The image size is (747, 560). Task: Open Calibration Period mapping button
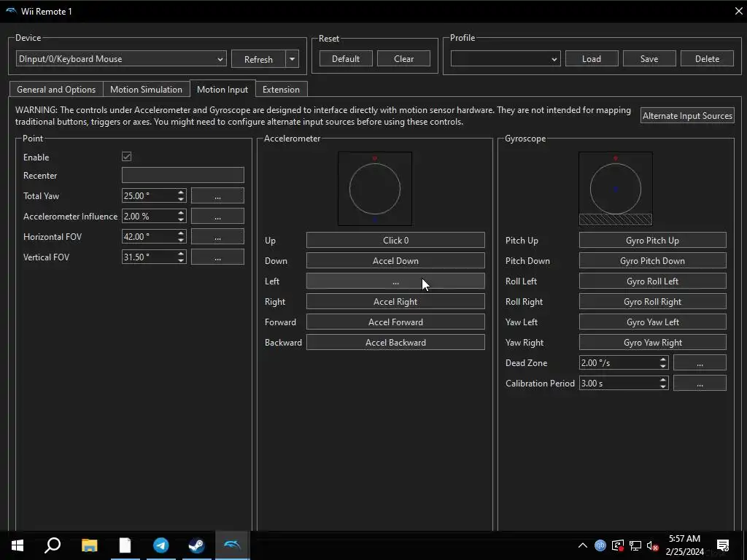pos(700,384)
